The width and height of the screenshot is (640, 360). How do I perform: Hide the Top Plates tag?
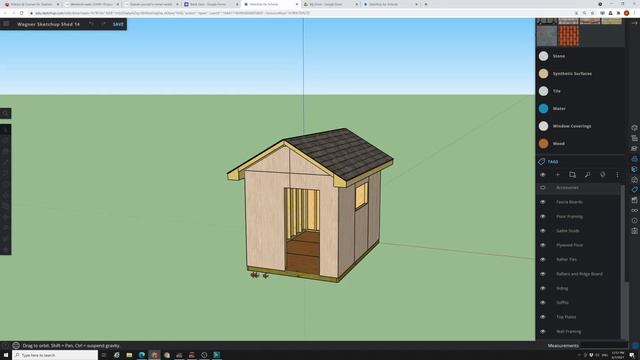click(543, 317)
